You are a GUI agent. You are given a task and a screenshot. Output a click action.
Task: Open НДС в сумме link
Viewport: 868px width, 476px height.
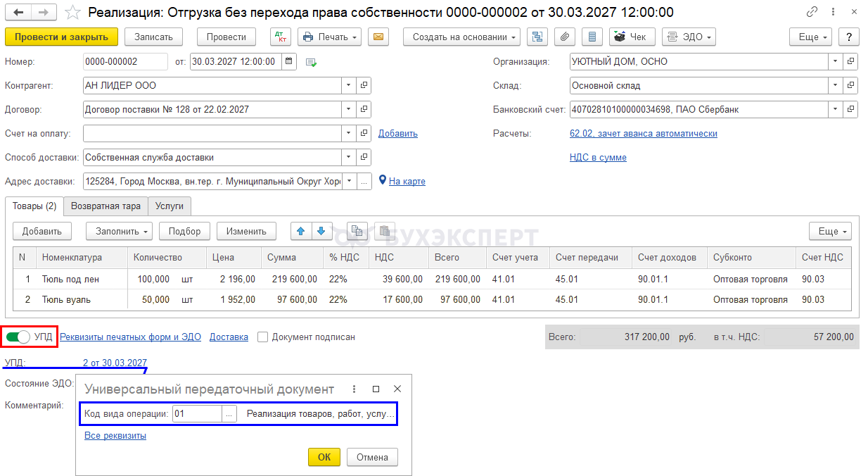[x=598, y=157]
